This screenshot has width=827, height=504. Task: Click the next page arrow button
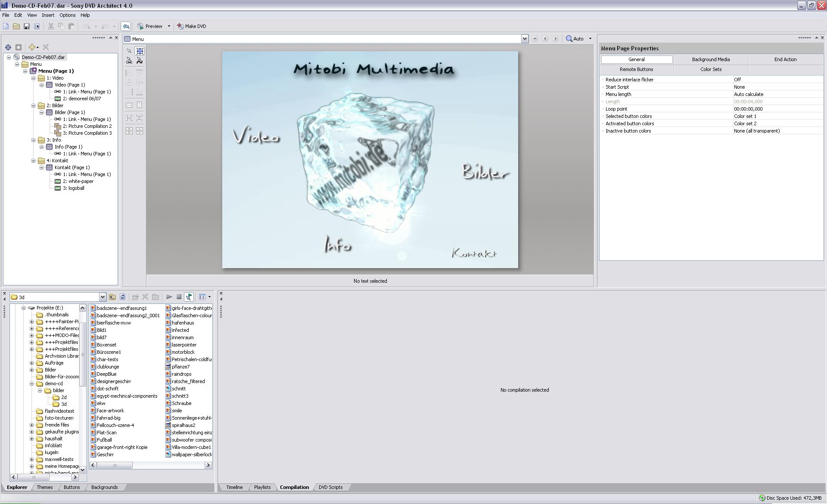555,39
